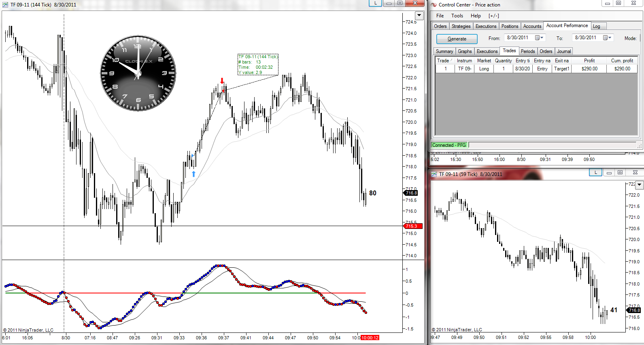Click the resize grip in the Control Center status bar
Screen dimensions: 644x345
tap(640, 146)
